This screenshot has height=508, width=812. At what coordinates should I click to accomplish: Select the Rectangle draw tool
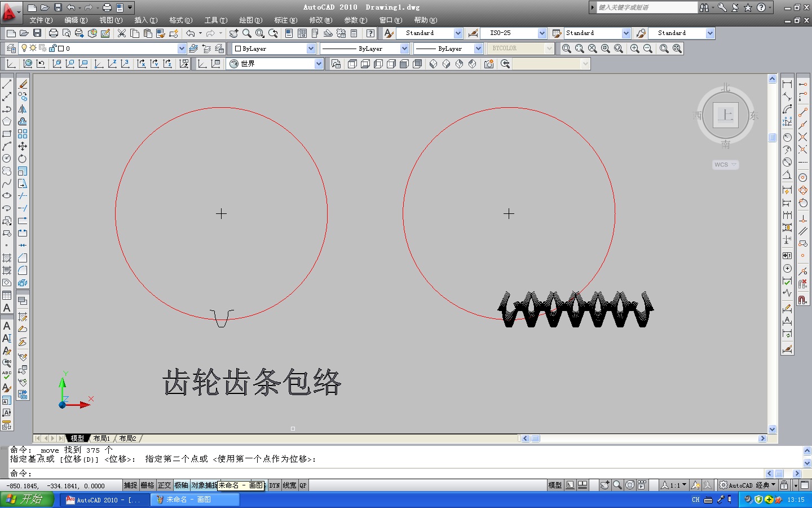(x=7, y=134)
